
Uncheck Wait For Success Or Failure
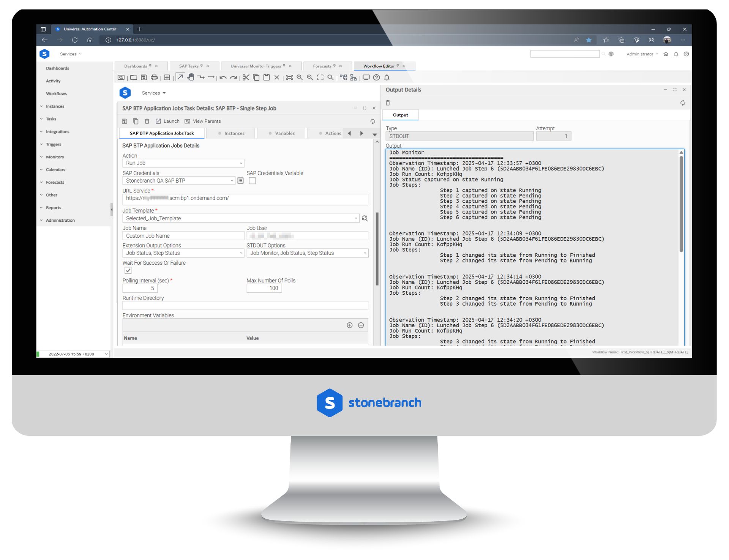click(x=128, y=271)
